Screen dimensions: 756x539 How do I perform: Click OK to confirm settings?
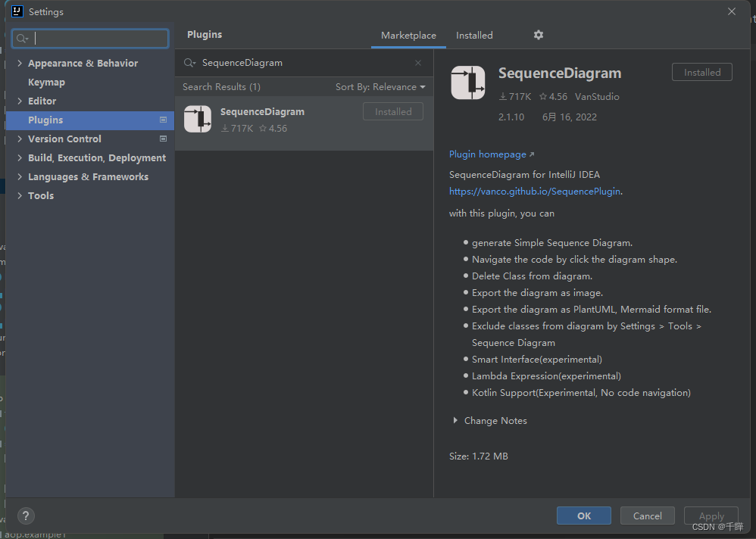584,516
